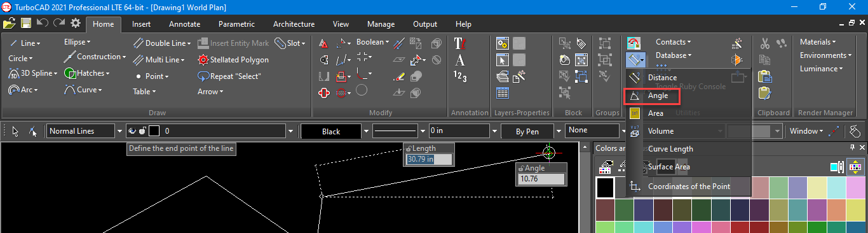868x233 pixels.
Task: Toggle the eye visibility icon in layer box
Action: point(132,131)
